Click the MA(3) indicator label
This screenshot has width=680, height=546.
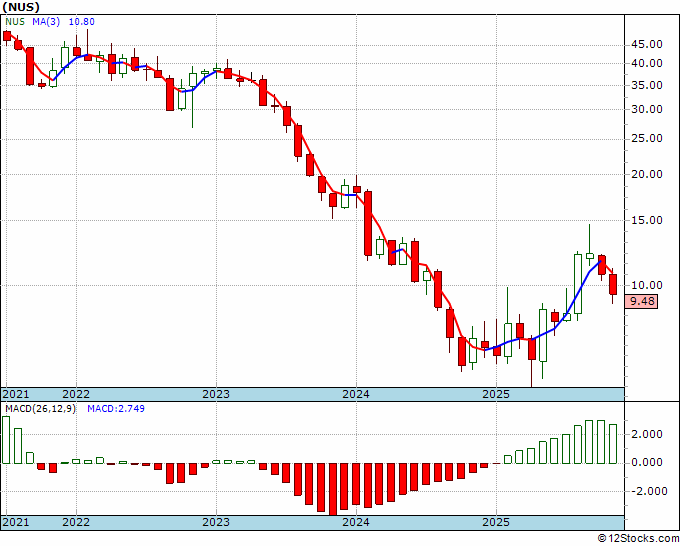click(x=46, y=22)
